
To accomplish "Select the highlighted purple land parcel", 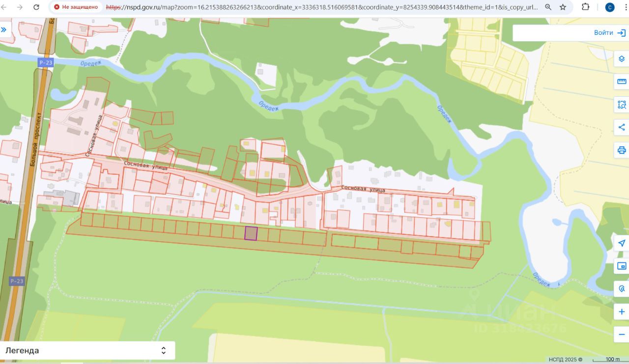I will [251, 233].
